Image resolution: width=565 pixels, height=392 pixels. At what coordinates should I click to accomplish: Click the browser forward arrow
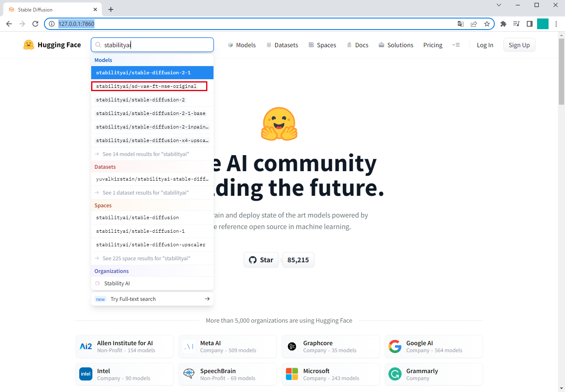click(x=22, y=24)
